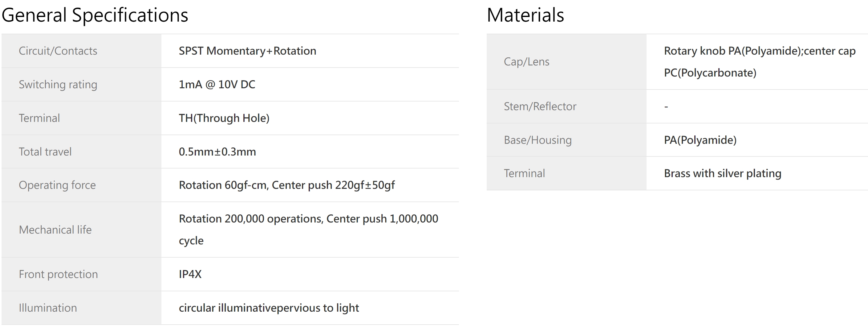Click the General Specifications heading
Image resolution: width=868 pixels, height=328 pixels.
tap(95, 15)
